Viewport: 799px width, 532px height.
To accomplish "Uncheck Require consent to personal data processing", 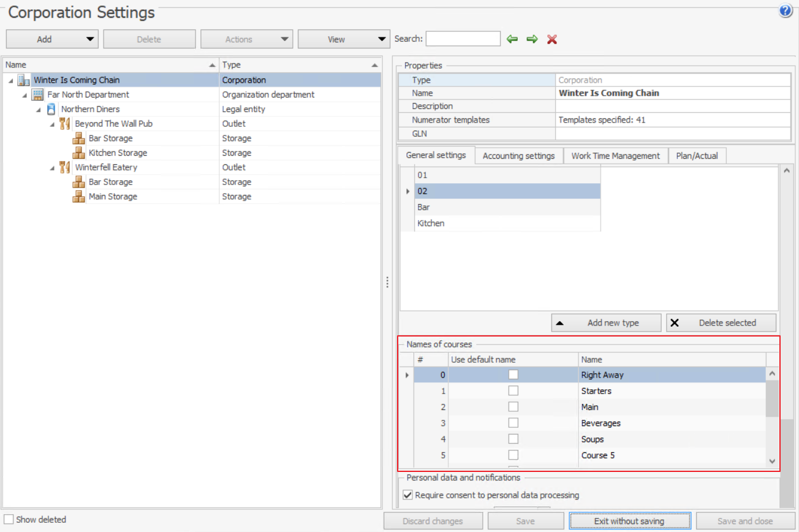I will pos(407,495).
